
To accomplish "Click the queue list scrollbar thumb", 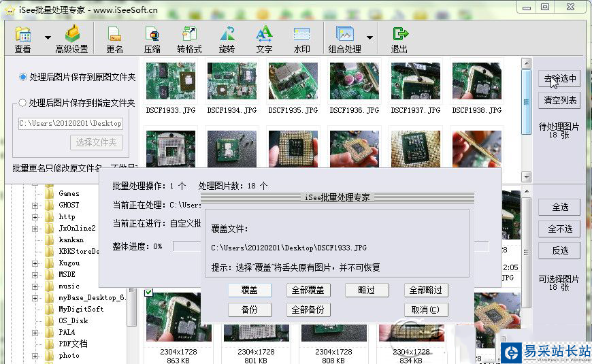I will pyautogui.click(x=526, y=102).
